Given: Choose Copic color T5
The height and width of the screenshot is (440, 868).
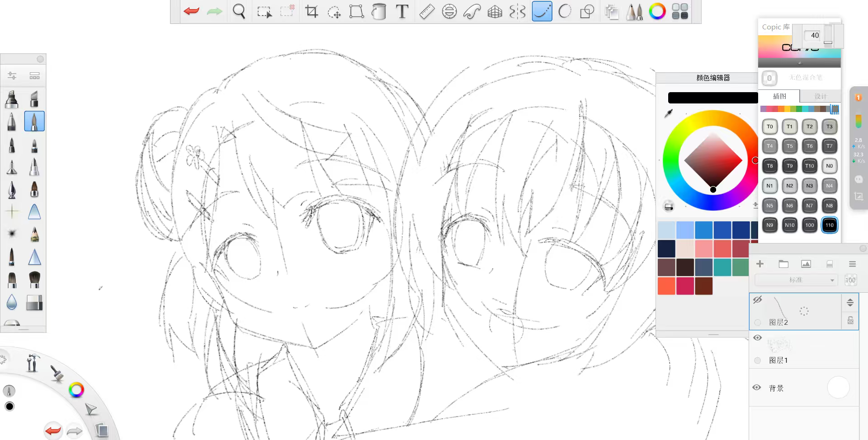Looking at the screenshot, I should 789,146.
